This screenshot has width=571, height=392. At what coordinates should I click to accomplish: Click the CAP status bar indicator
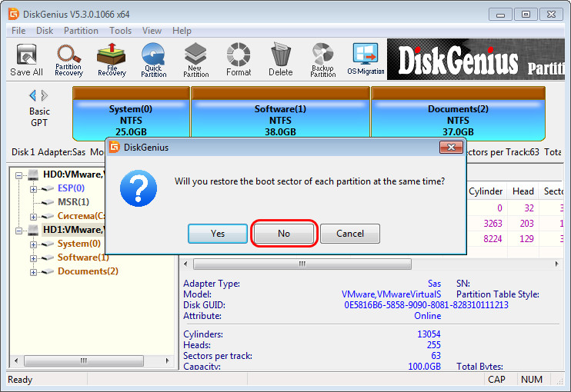(x=496, y=380)
